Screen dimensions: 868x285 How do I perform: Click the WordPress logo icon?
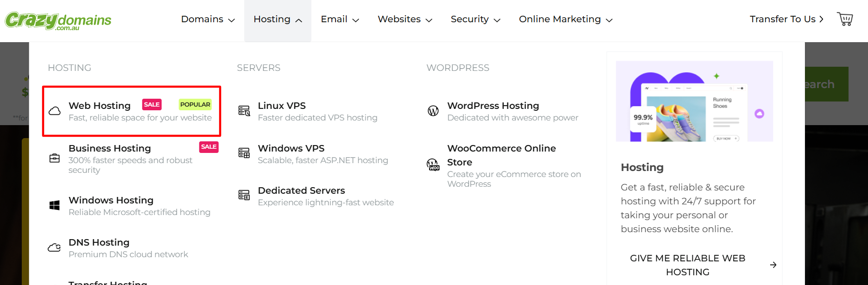click(433, 111)
